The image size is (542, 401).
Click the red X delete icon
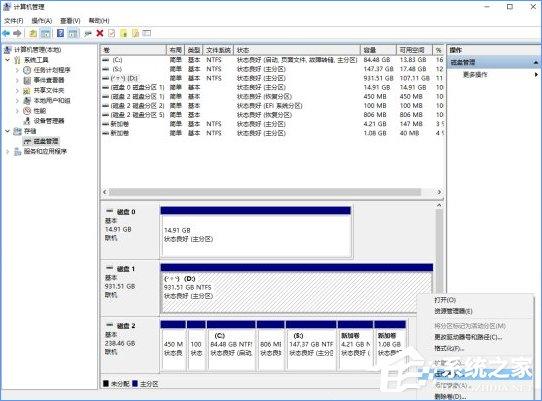pyautogui.click(x=100, y=33)
